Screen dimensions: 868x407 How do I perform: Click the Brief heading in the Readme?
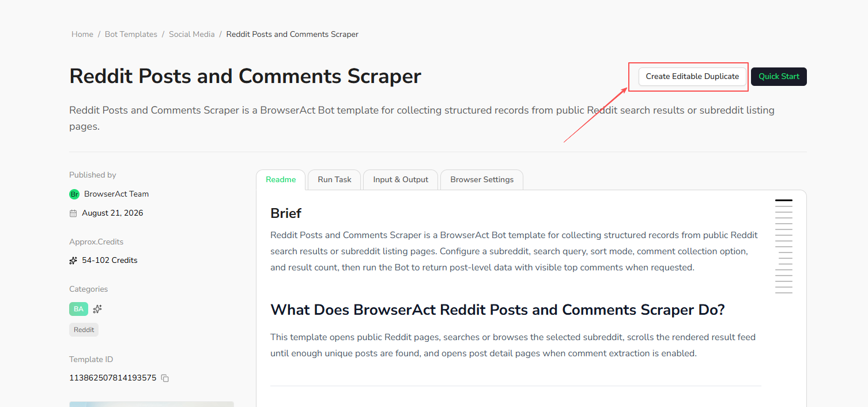tap(286, 213)
